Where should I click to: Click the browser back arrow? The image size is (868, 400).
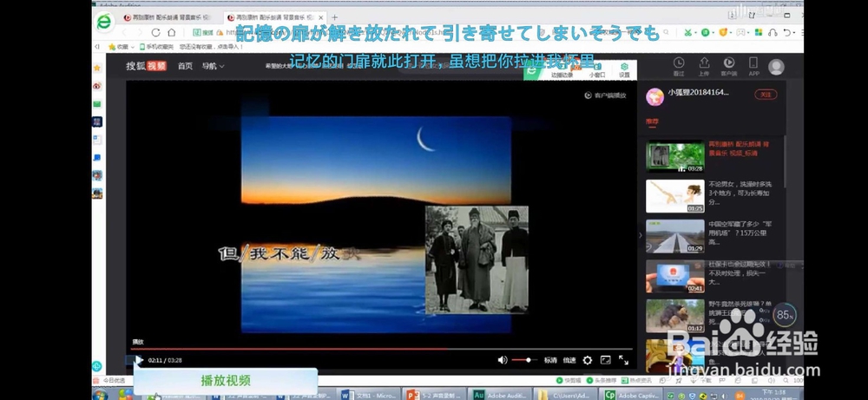click(x=124, y=33)
